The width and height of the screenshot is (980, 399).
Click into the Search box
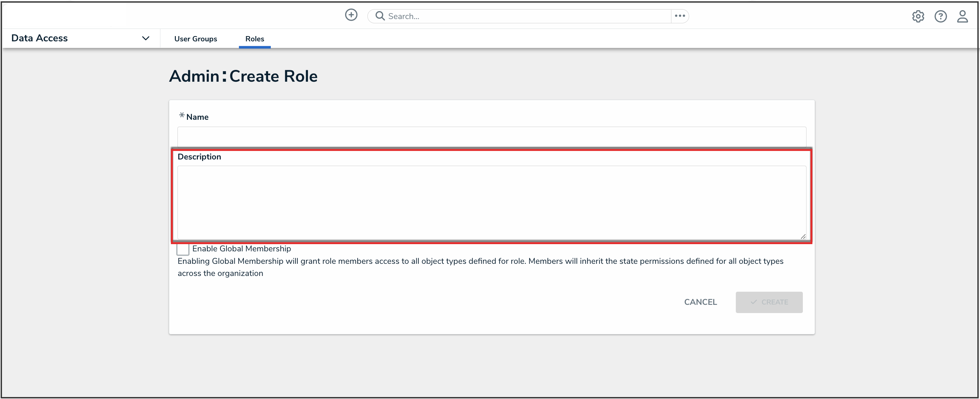[x=525, y=16]
